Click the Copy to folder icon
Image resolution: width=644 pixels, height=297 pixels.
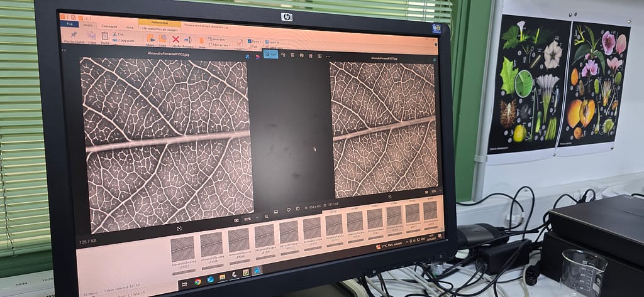coord(163,38)
